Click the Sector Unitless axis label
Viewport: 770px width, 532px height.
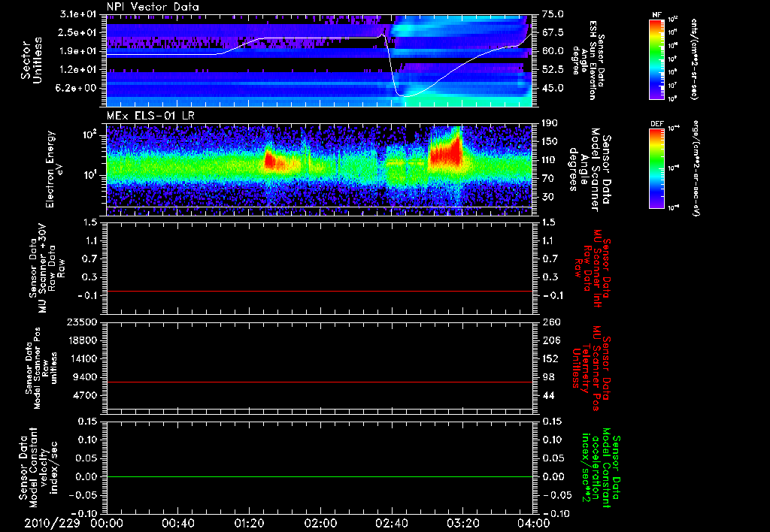(32, 60)
